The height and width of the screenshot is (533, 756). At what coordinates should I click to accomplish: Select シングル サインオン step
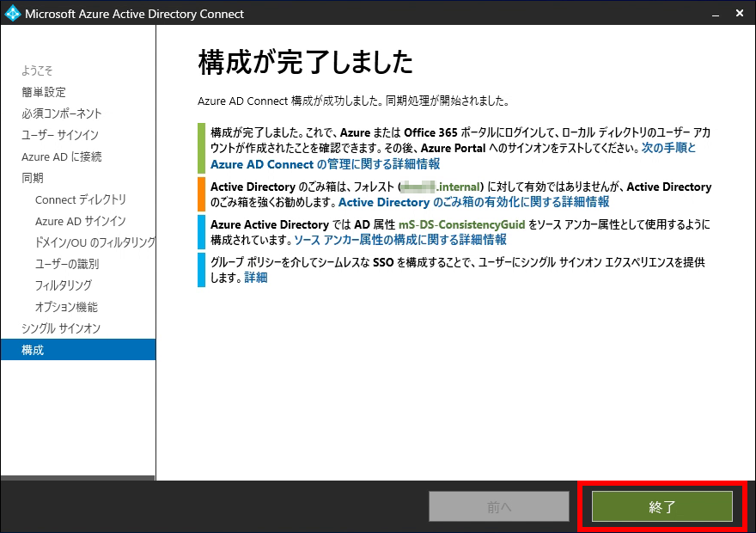point(61,328)
